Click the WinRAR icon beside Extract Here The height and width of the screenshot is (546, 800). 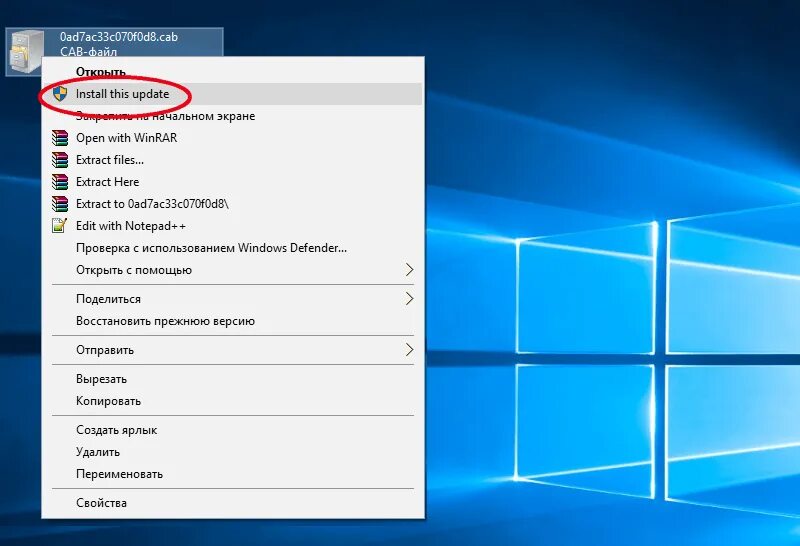tap(60, 182)
